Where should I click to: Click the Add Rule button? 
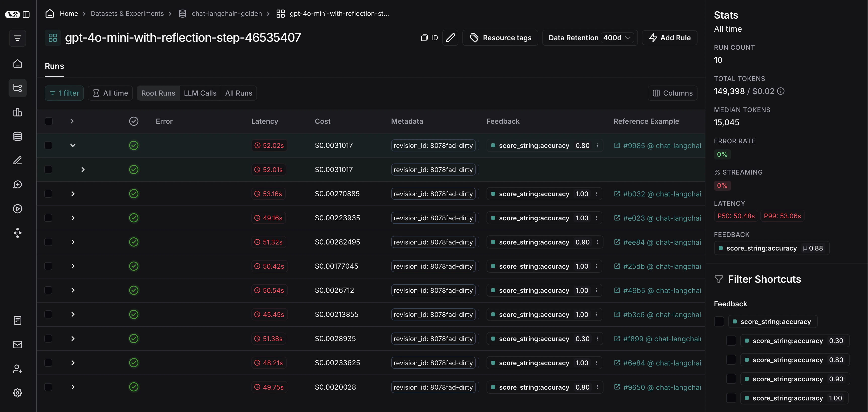pyautogui.click(x=670, y=38)
